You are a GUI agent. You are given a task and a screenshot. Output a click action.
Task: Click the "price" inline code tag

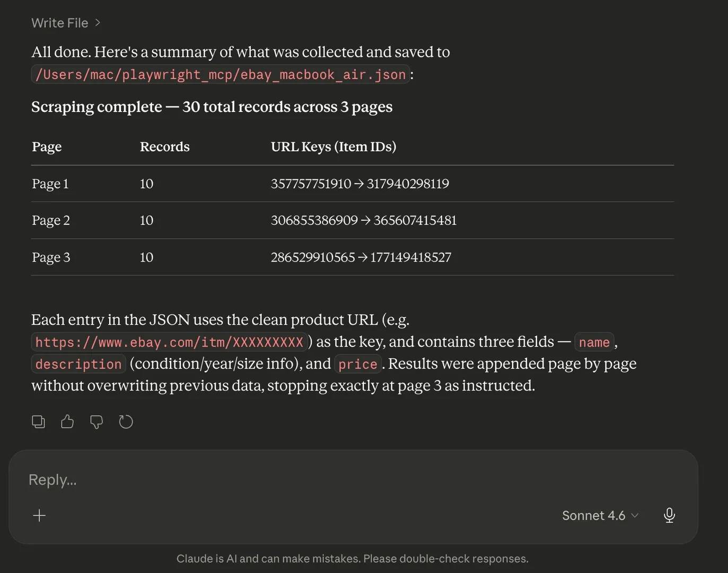coord(357,364)
